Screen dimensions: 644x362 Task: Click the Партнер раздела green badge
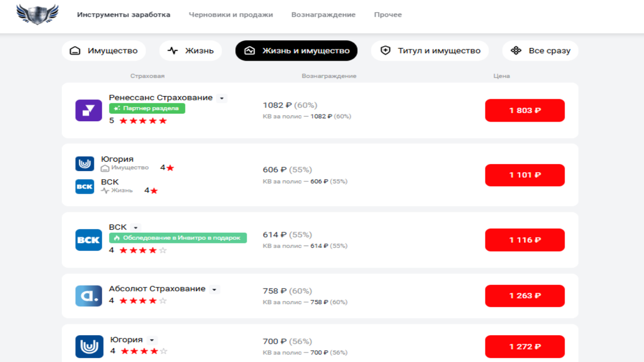pyautogui.click(x=147, y=108)
